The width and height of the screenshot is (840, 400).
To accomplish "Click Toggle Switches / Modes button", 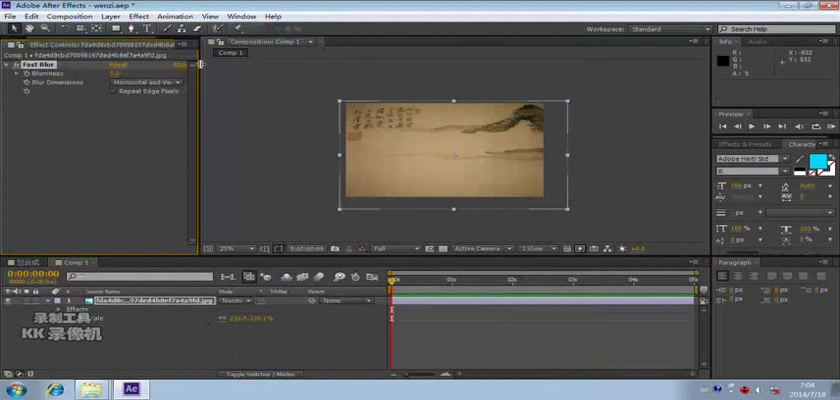I will [260, 374].
